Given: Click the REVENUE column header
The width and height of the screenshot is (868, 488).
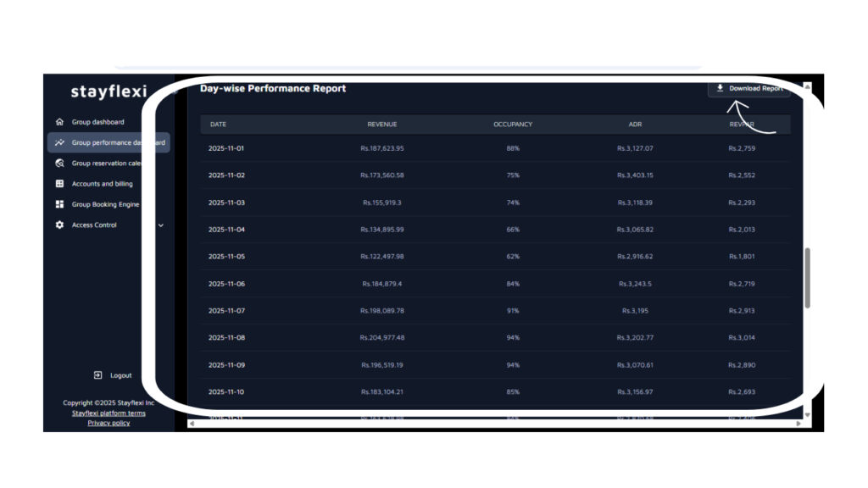Looking at the screenshot, I should point(381,125).
